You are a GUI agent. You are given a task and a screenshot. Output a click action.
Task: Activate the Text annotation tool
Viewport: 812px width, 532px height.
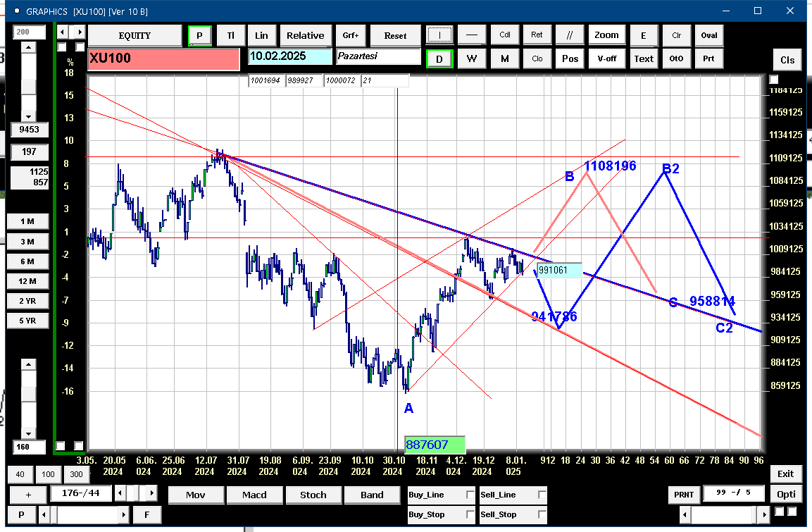point(644,58)
